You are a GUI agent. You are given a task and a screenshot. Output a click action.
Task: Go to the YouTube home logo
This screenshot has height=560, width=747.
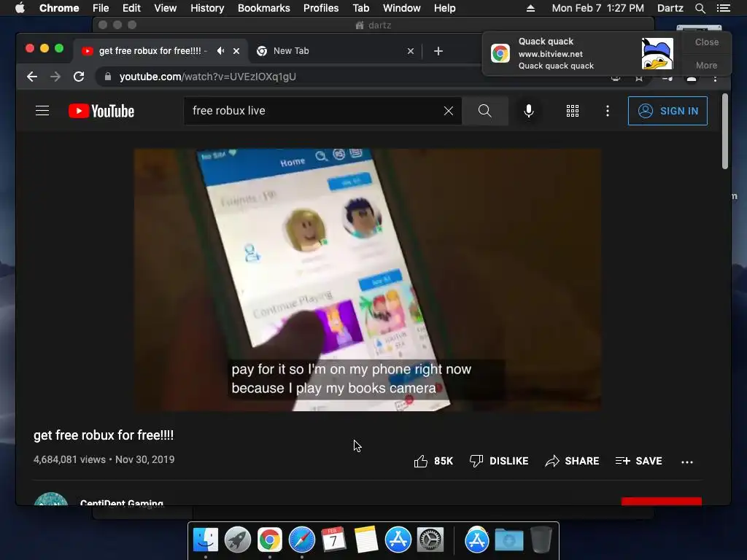pyautogui.click(x=101, y=111)
